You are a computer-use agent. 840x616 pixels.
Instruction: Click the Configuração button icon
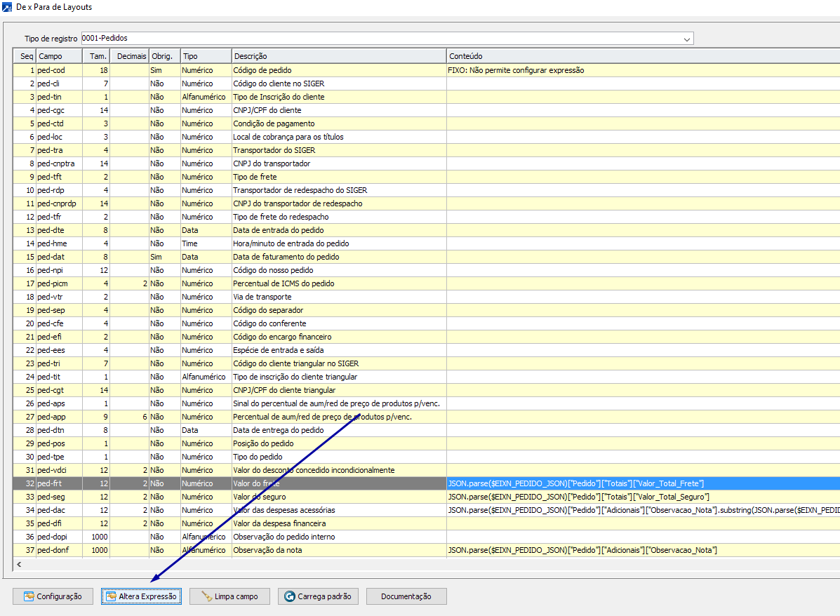tap(29, 596)
